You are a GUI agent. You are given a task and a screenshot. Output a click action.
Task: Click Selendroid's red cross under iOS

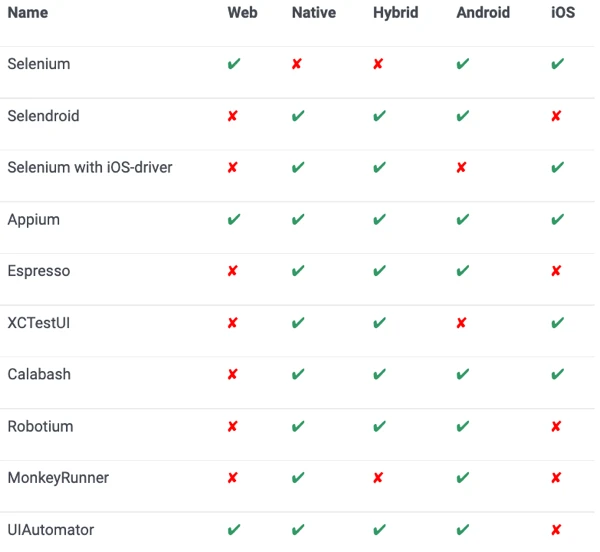pos(556,116)
